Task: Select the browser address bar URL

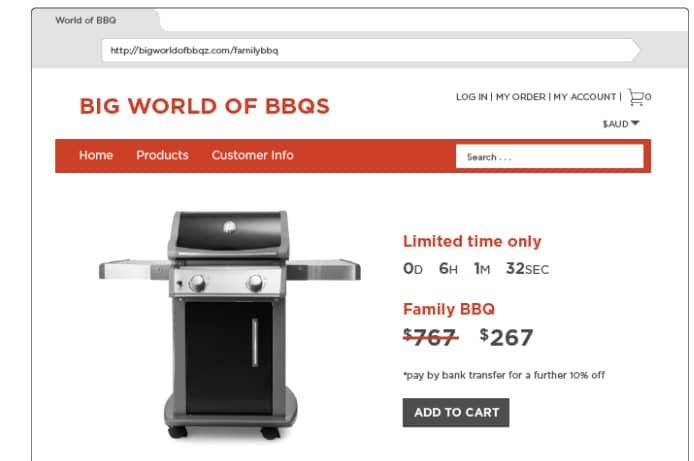Action: [x=194, y=50]
